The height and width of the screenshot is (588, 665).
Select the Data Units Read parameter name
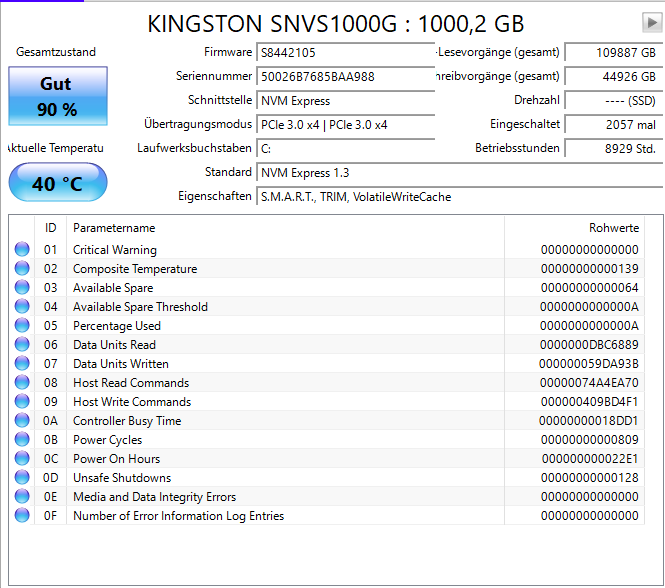coord(115,345)
